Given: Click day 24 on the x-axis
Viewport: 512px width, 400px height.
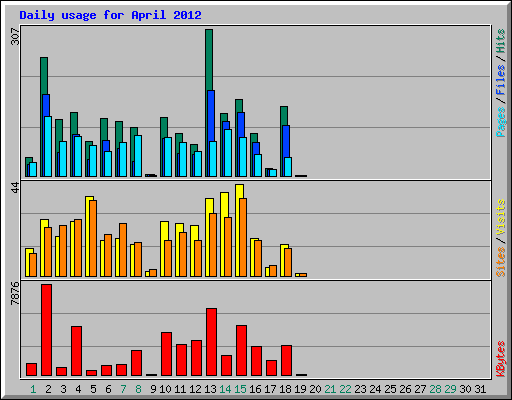Looking at the screenshot, I should [375, 389].
